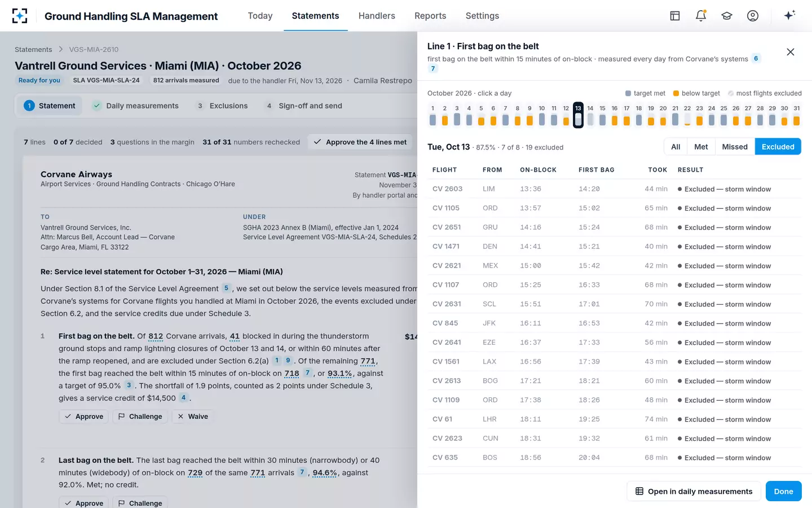Select the Excluded filter
The height and width of the screenshot is (508, 812).
point(778,147)
